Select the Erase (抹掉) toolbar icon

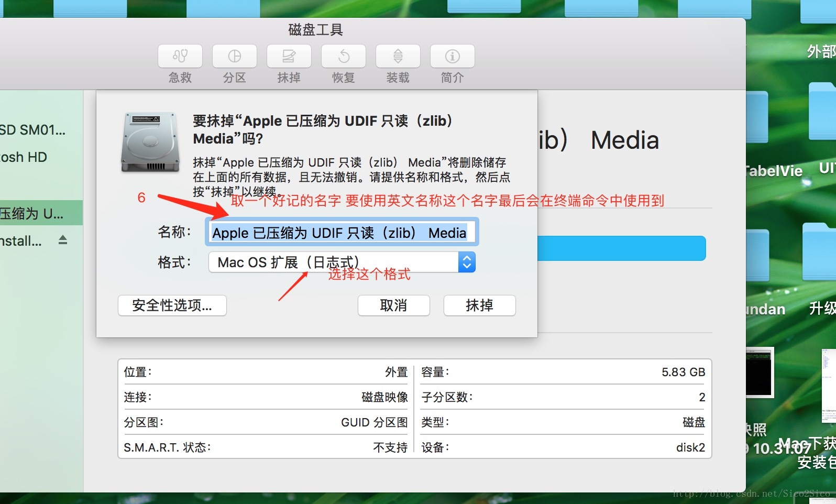[289, 56]
